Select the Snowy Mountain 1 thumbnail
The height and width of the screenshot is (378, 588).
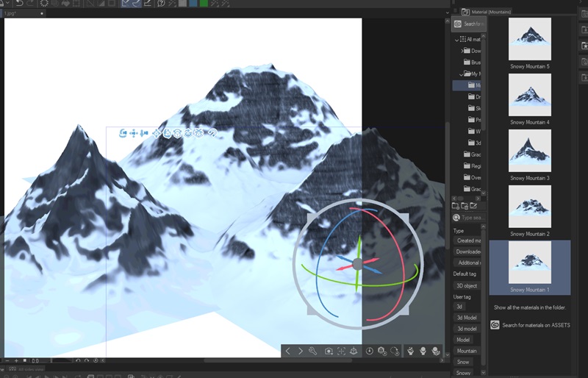pos(529,263)
